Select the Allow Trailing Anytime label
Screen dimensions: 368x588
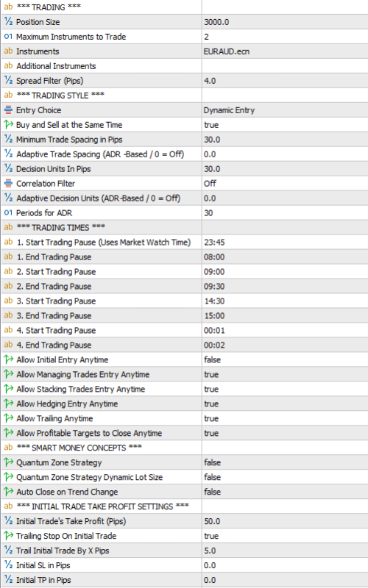54,418
